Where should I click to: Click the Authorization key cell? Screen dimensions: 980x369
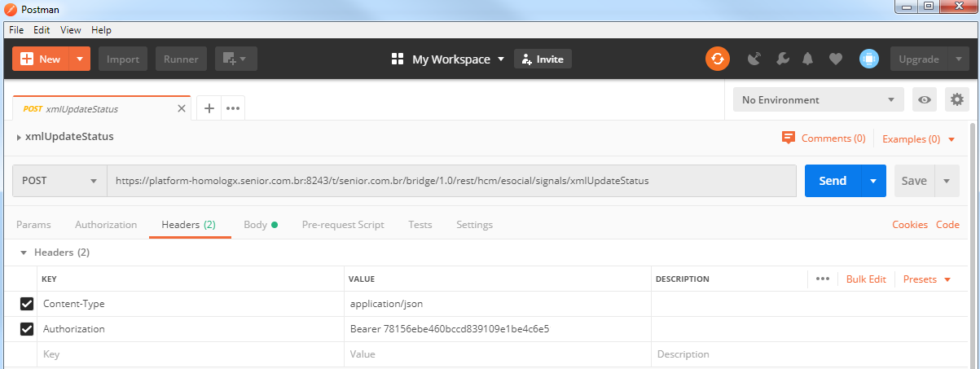[191, 329]
